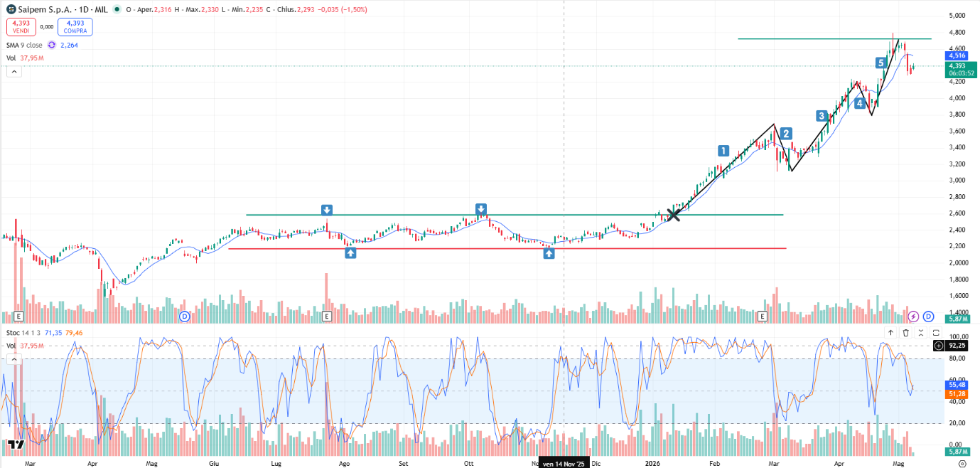The image size is (980, 468).
Task: Select the black X breakout marker
Action: tap(674, 214)
